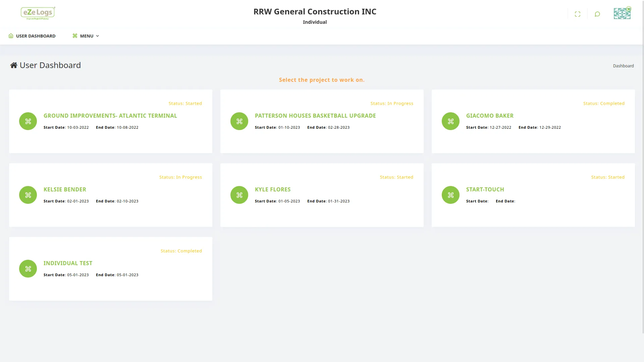The image size is (644, 362).
Task: Click the fullscreen toggle icon in header
Action: [x=577, y=14]
